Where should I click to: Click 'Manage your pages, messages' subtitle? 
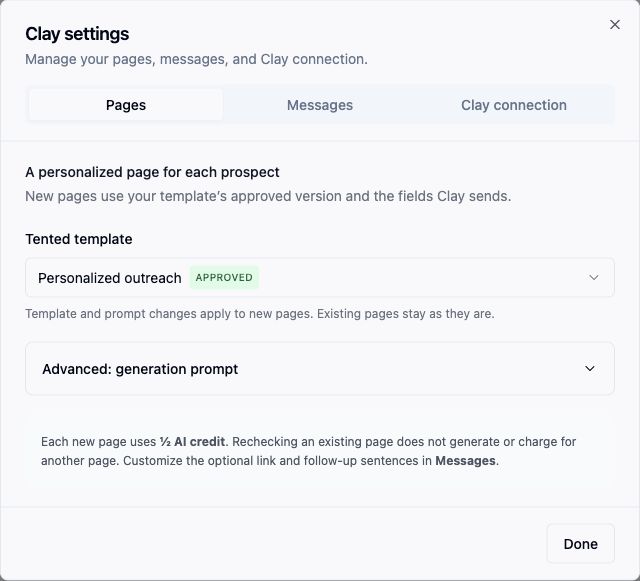pyautogui.click(x=196, y=59)
